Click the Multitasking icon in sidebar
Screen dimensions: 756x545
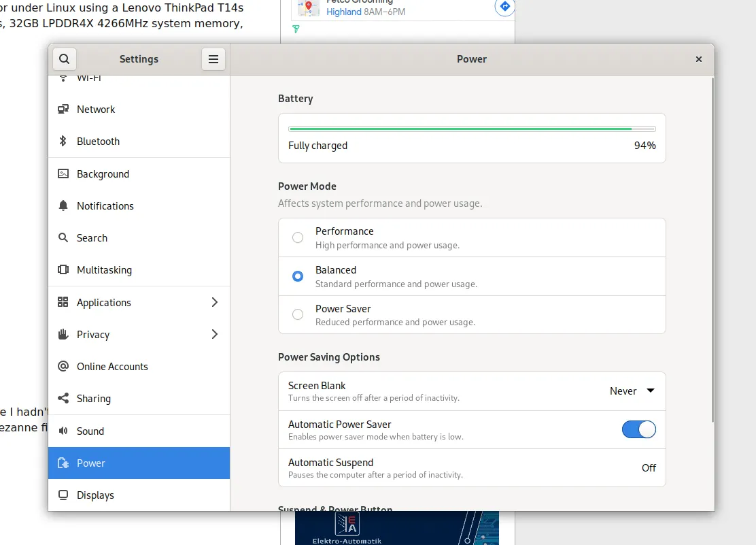(x=63, y=270)
